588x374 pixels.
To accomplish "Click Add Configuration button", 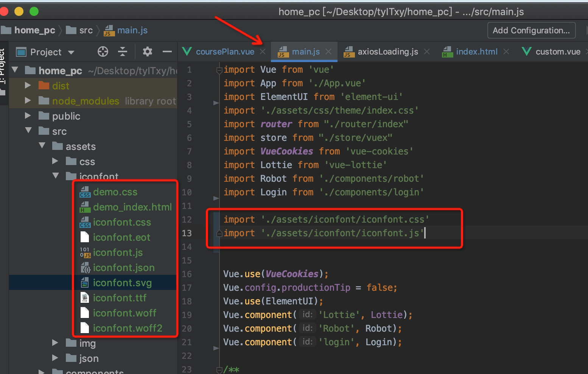I will 531,30.
